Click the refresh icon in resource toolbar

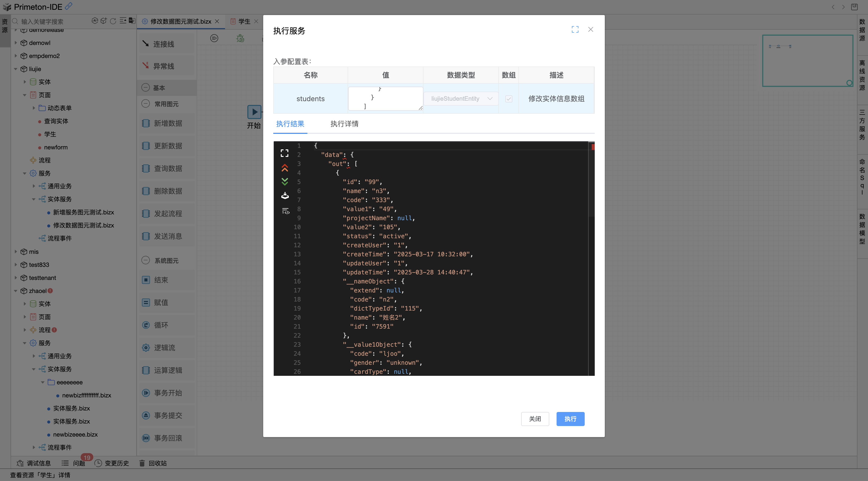pyautogui.click(x=113, y=21)
